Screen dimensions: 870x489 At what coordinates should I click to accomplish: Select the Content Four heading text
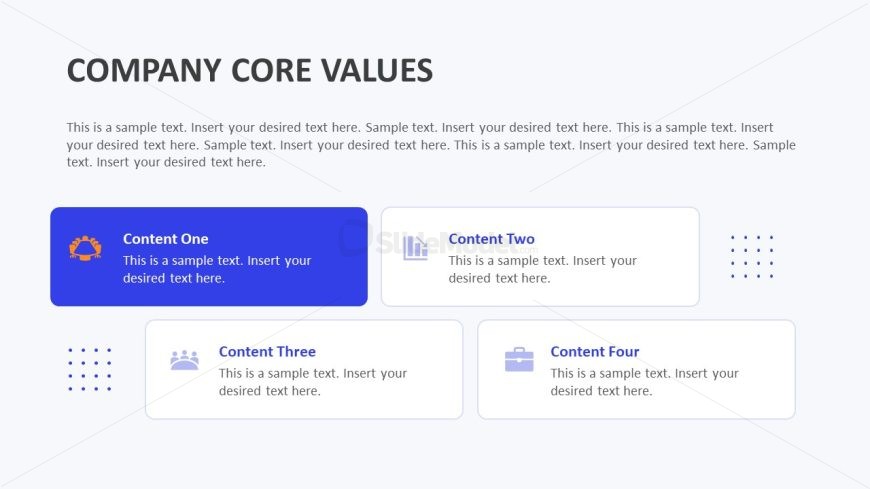(595, 351)
